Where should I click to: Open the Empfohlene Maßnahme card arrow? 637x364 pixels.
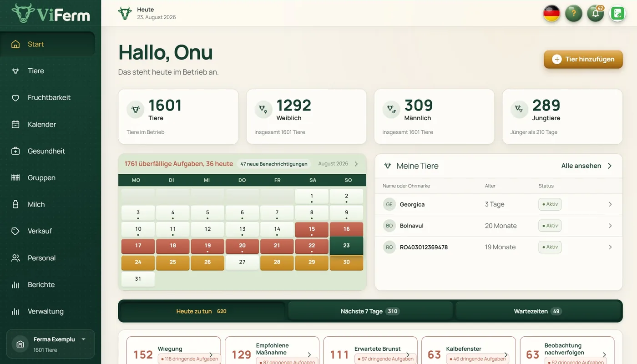point(309,355)
